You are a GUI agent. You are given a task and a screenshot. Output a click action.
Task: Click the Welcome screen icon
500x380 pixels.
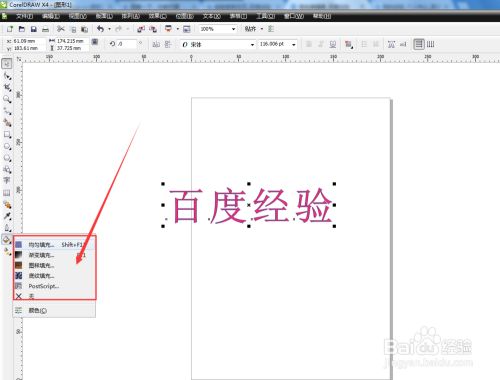pyautogui.click(x=187, y=29)
